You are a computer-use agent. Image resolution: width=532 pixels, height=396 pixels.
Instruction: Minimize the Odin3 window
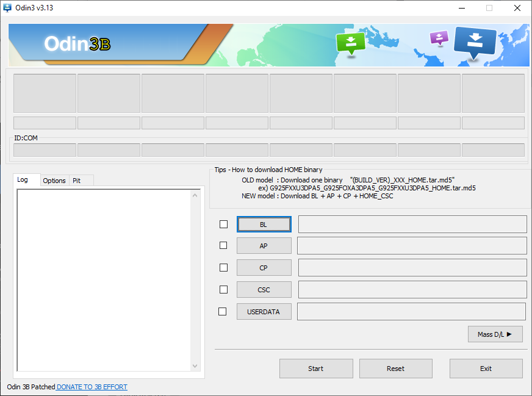[462, 8]
